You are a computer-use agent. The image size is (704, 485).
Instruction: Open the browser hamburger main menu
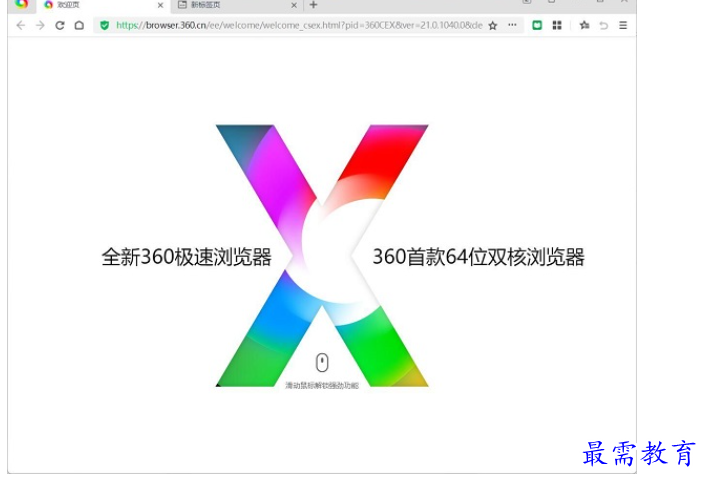click(x=623, y=25)
